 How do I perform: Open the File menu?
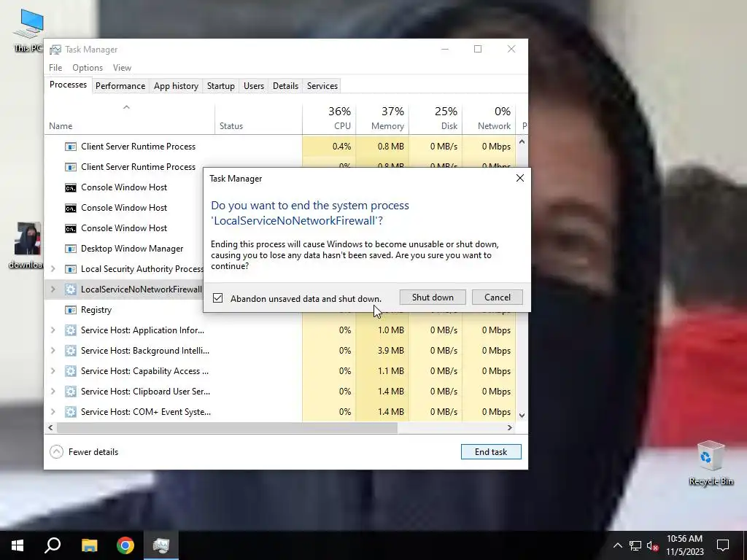pyautogui.click(x=55, y=68)
